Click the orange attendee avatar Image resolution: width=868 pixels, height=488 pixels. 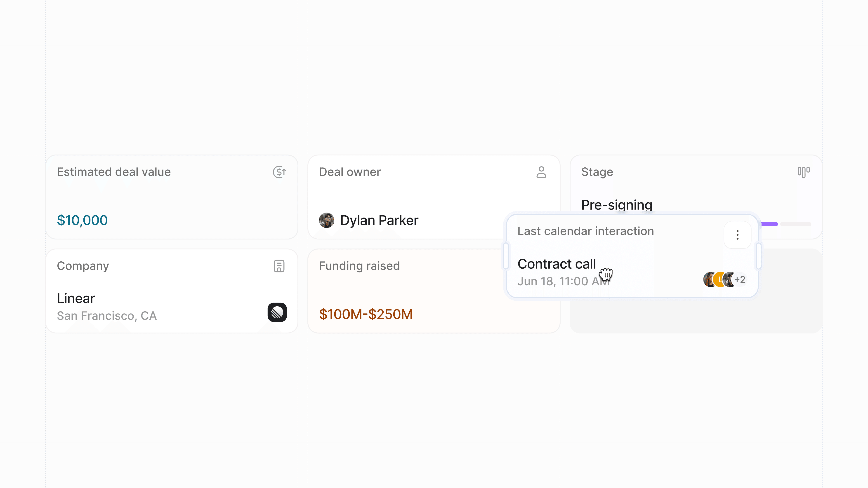(x=720, y=279)
